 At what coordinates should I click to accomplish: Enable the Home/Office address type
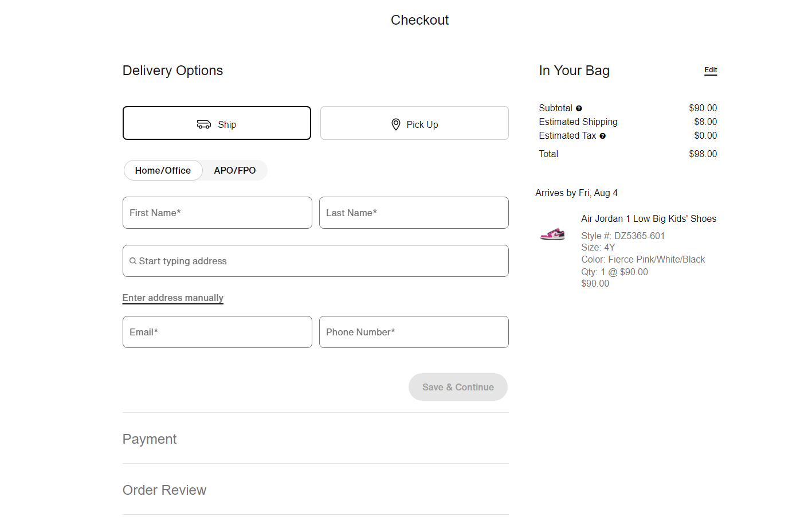tap(163, 170)
